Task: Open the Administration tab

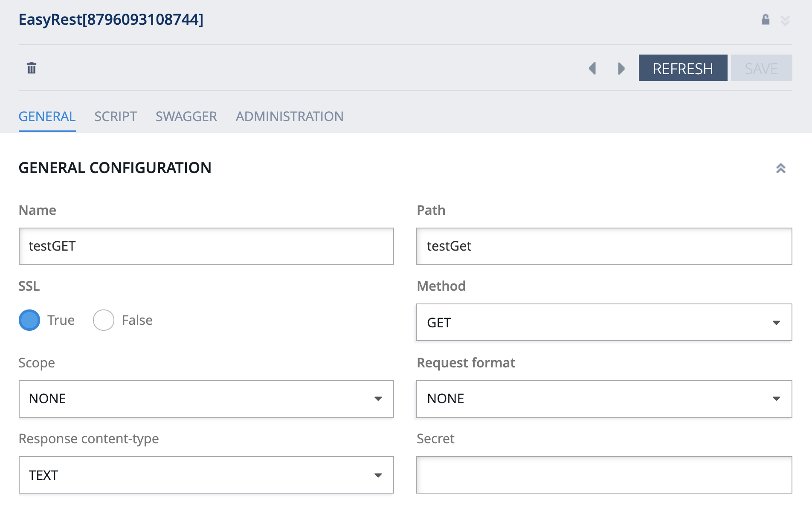Action: pyautogui.click(x=290, y=116)
